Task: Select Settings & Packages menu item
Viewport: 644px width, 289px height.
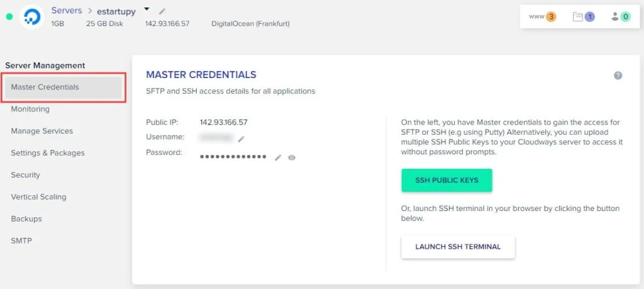Action: [x=48, y=153]
